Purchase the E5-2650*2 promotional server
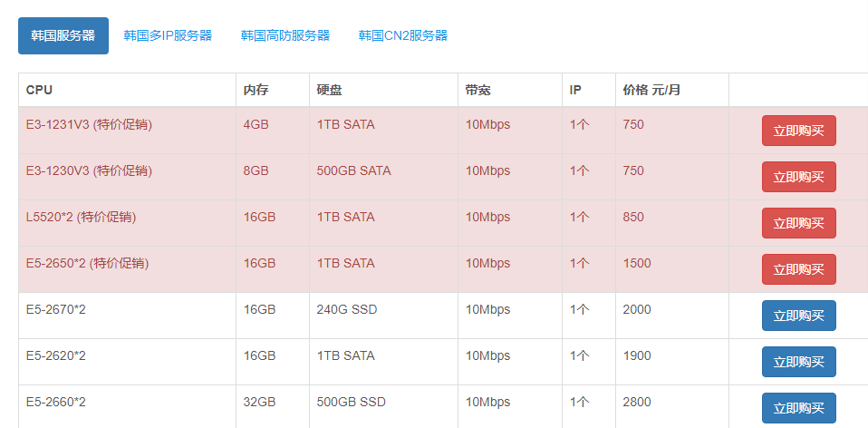The image size is (868, 428). (798, 269)
